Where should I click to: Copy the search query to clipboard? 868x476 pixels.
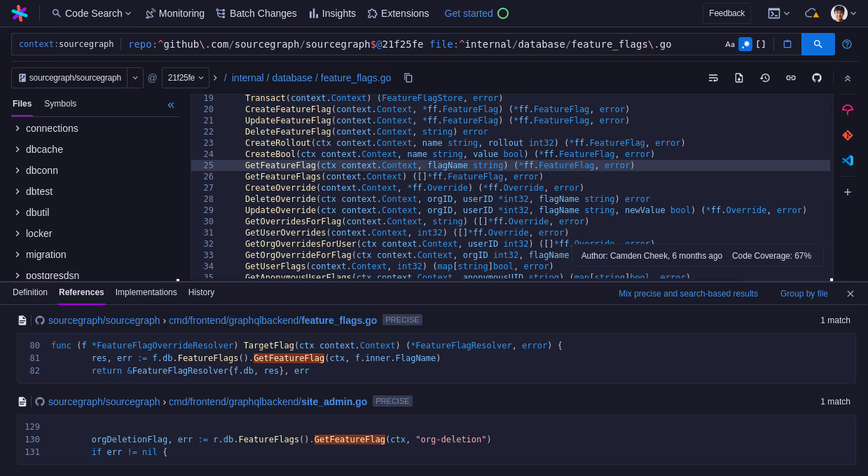(787, 44)
